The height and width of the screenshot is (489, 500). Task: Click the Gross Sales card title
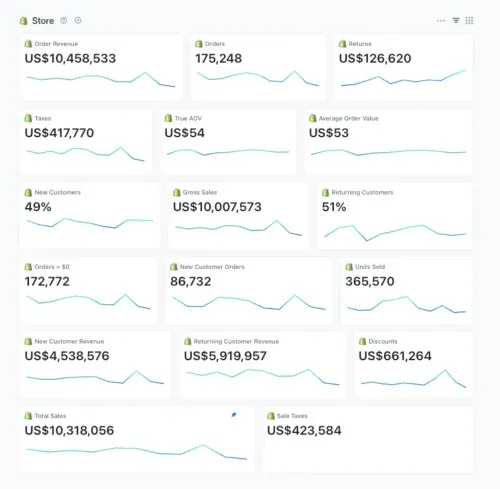(200, 192)
